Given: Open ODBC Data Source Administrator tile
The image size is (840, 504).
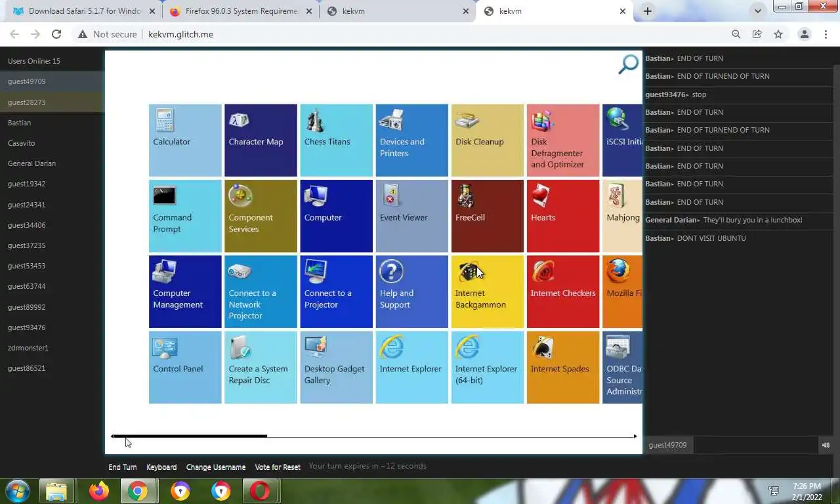Looking at the screenshot, I should [x=622, y=367].
